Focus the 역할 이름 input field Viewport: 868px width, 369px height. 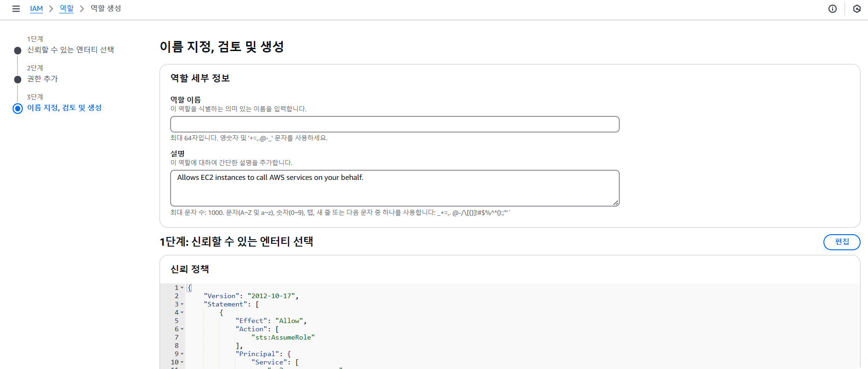[395, 124]
